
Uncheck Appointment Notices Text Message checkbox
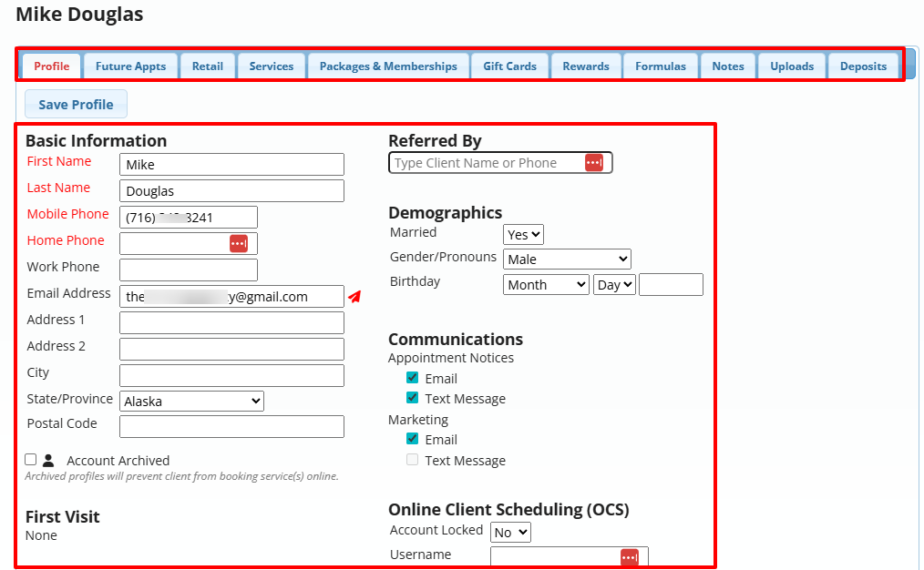[x=413, y=398]
